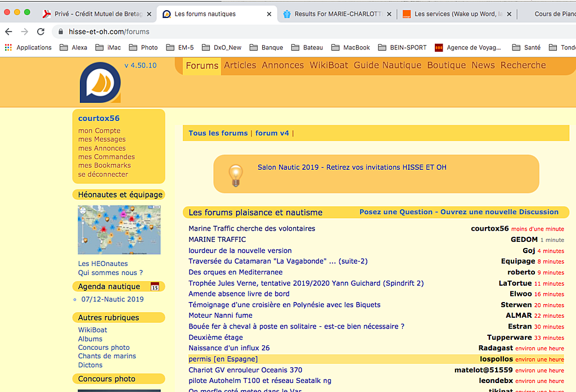Close the Les services (Wake up Word) tab
This screenshot has width=576, height=392.
[x=509, y=14]
